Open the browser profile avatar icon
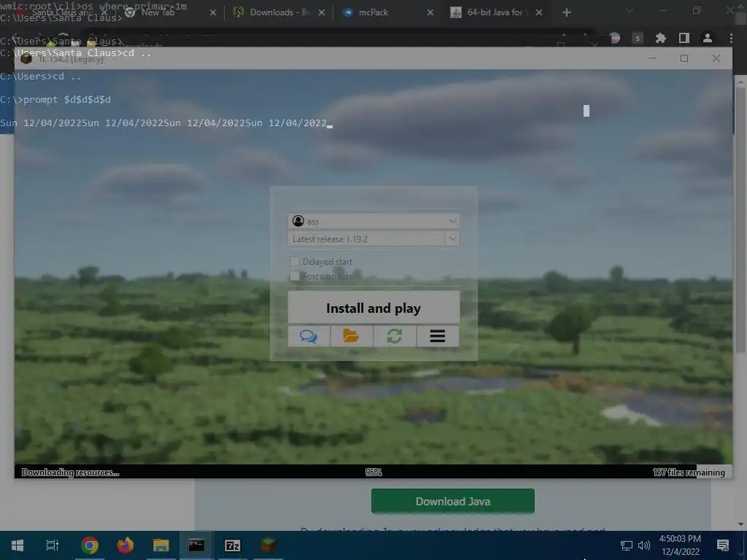The width and height of the screenshot is (747, 560). coord(708,38)
